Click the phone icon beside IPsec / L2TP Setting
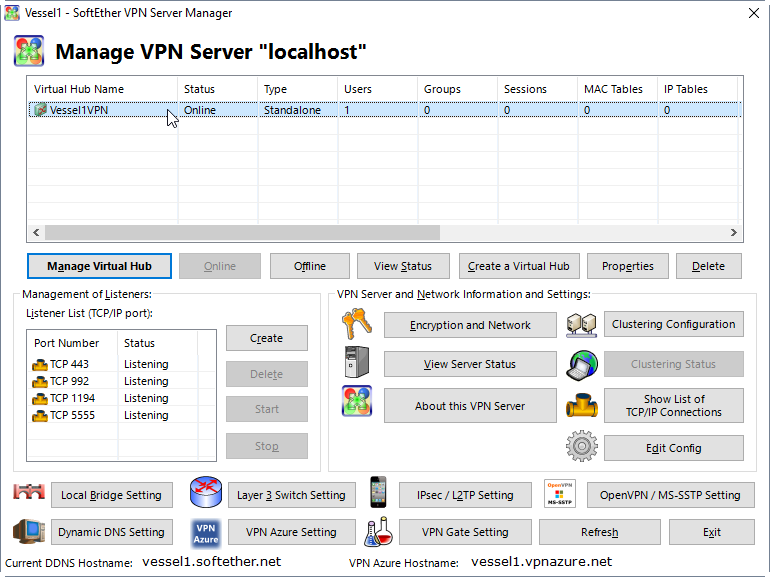Viewport: 770px width, 577px height. (378, 492)
